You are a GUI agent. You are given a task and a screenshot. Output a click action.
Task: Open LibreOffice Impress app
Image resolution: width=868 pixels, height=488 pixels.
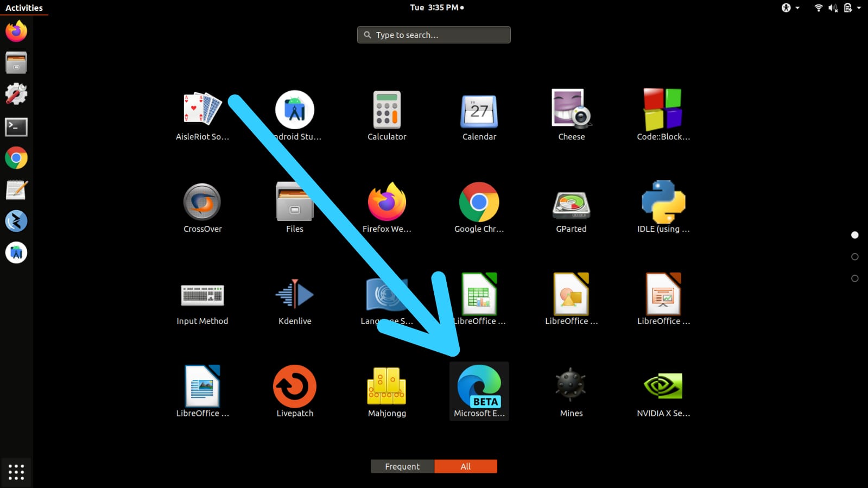(663, 299)
